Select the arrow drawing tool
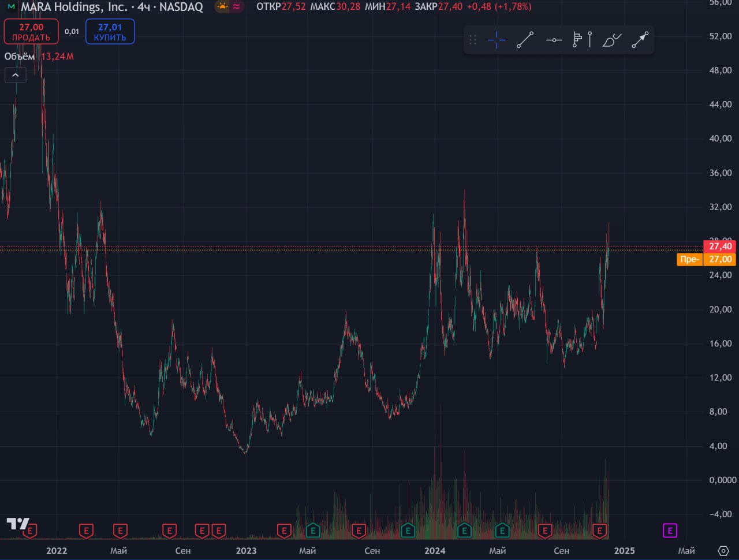This screenshot has height=560, width=739. click(x=640, y=40)
